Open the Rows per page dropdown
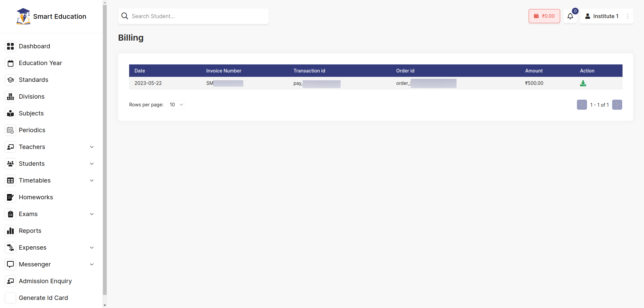 pos(176,105)
